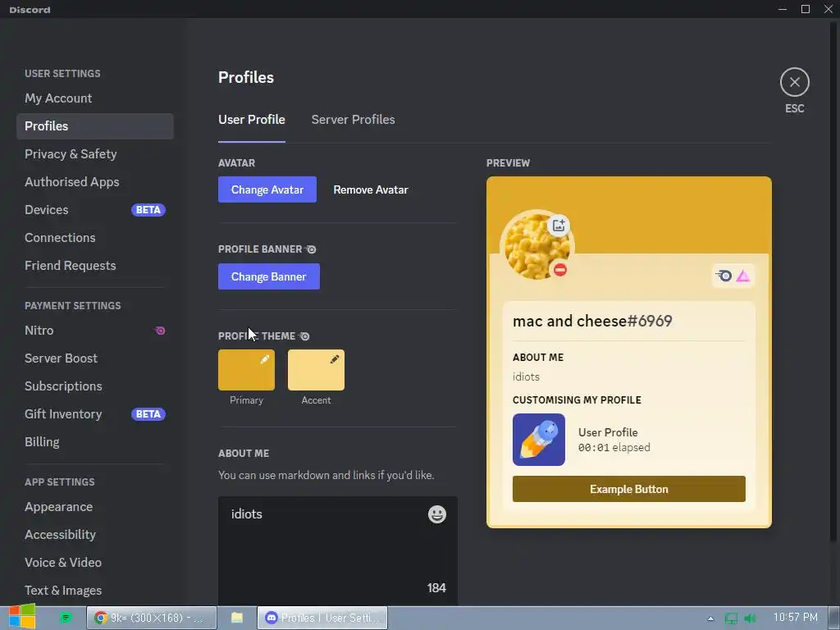This screenshot has height=630, width=840.
Task: Click the Do Not Disturb status indicator
Action: [x=559, y=270]
